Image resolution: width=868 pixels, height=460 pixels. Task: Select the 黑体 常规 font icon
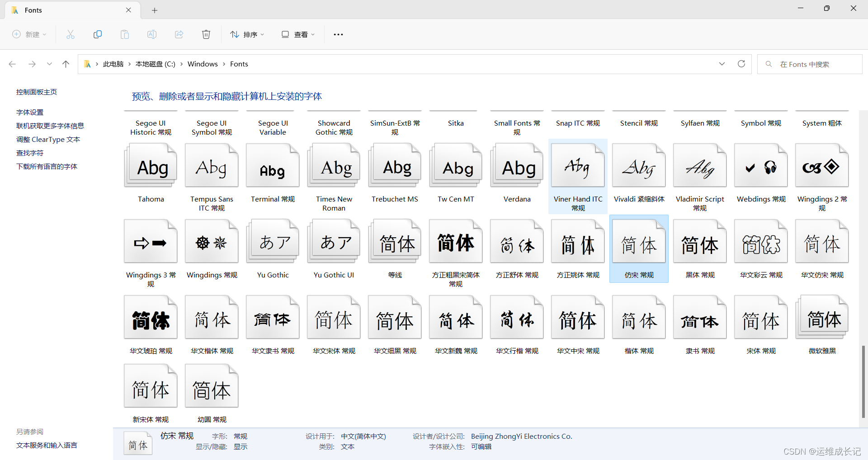(700, 241)
